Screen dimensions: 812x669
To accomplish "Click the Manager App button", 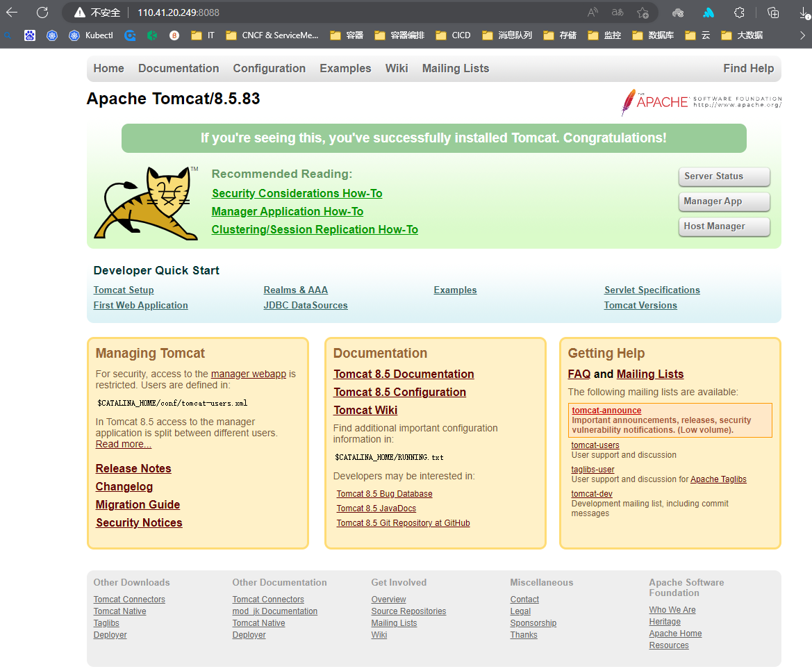I will pyautogui.click(x=724, y=201).
